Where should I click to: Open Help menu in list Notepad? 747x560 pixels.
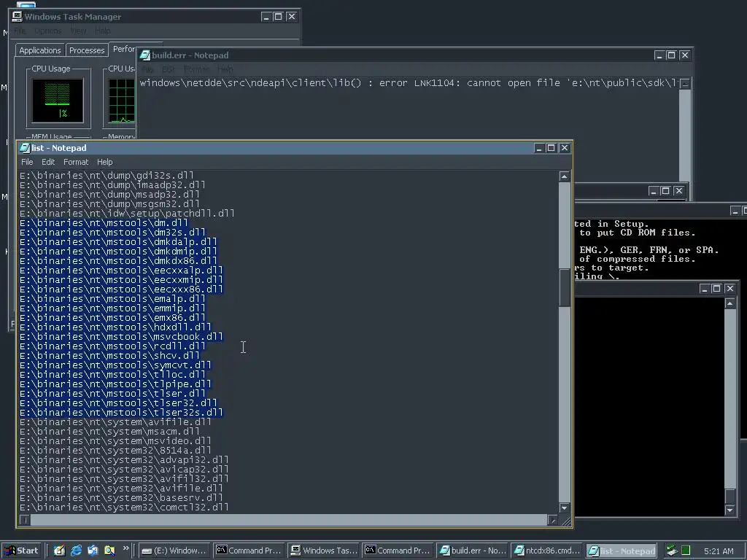105,162
